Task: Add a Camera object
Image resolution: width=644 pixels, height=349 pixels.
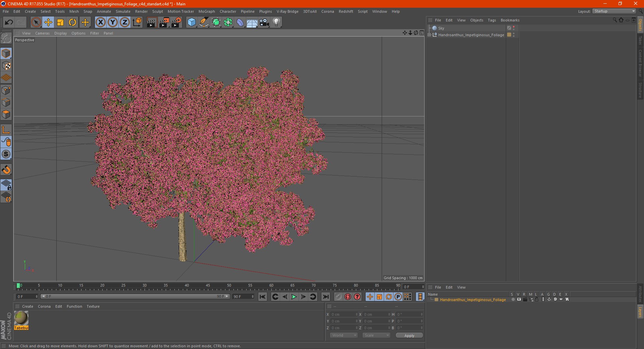Action: (264, 22)
